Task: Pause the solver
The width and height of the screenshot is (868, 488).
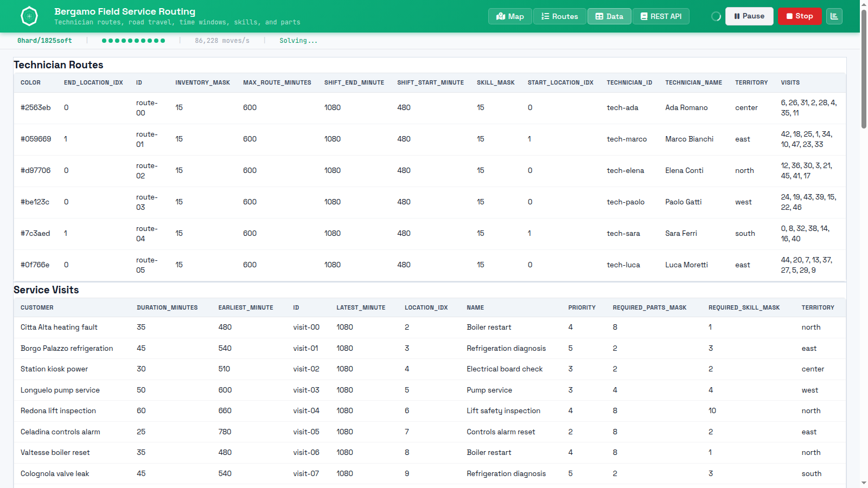Action: (749, 16)
